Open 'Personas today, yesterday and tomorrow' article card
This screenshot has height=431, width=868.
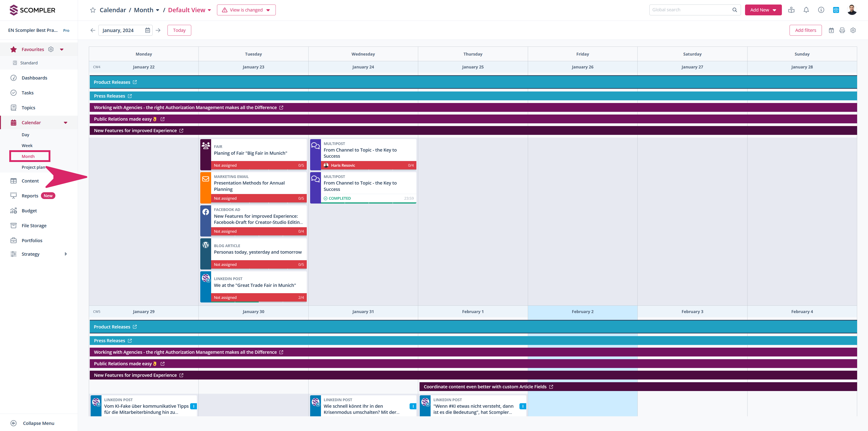[x=258, y=252]
